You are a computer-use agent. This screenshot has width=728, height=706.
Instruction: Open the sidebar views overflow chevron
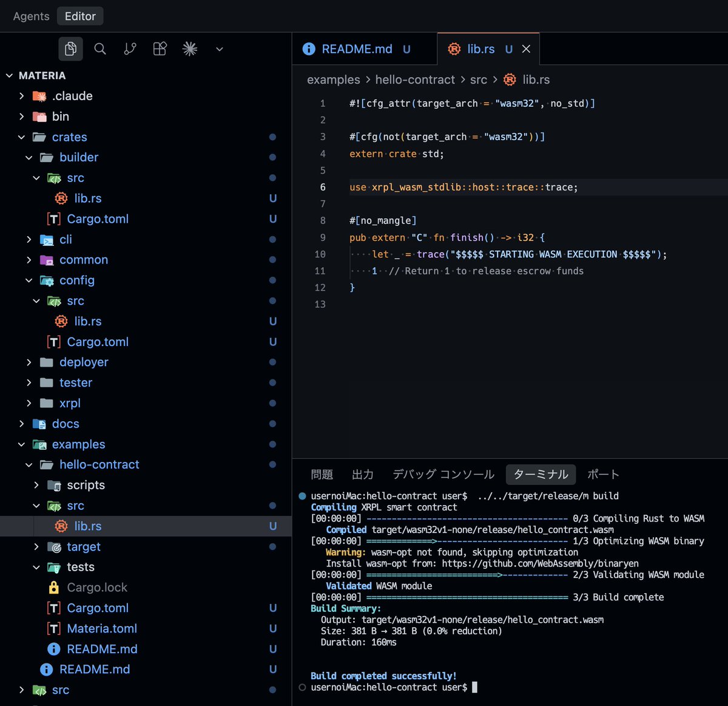click(220, 49)
